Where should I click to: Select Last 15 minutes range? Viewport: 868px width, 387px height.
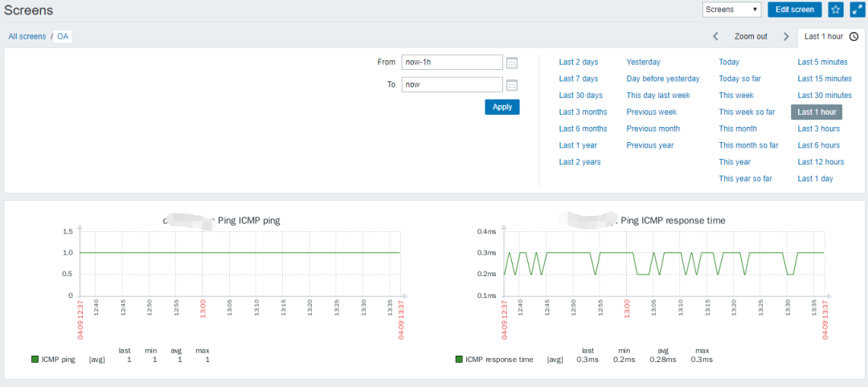pos(825,79)
